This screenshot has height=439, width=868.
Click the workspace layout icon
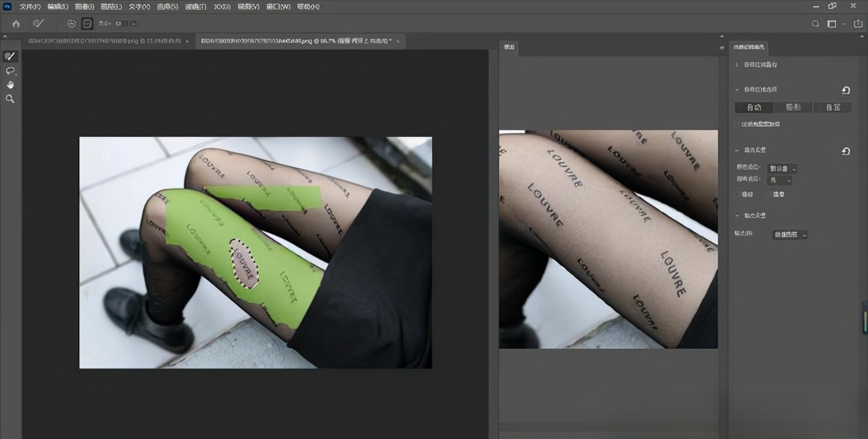click(x=832, y=24)
